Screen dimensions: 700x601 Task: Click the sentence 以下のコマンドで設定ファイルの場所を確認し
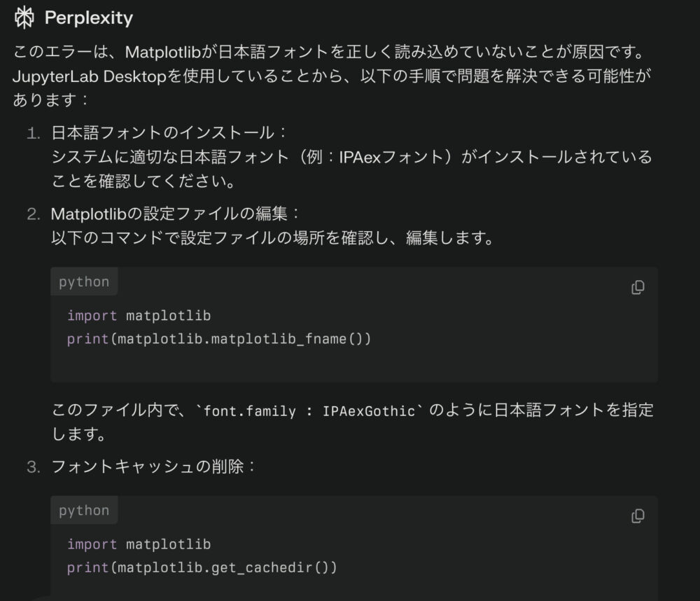(272, 237)
